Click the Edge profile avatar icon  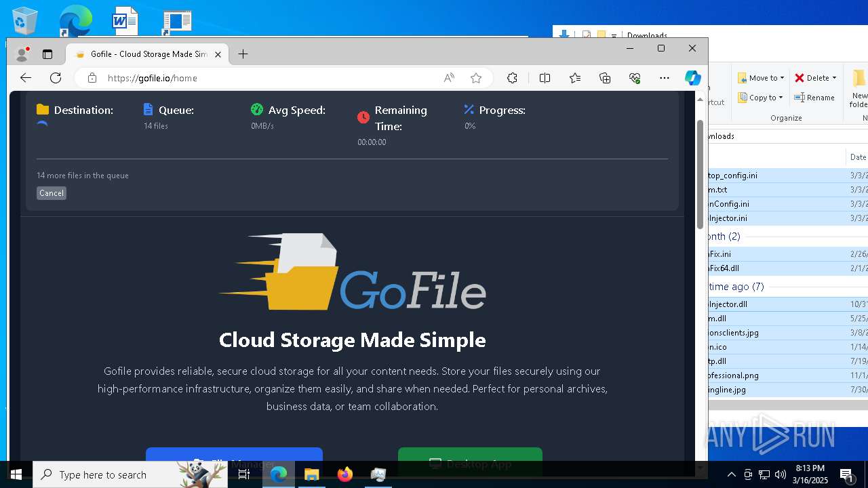22,54
